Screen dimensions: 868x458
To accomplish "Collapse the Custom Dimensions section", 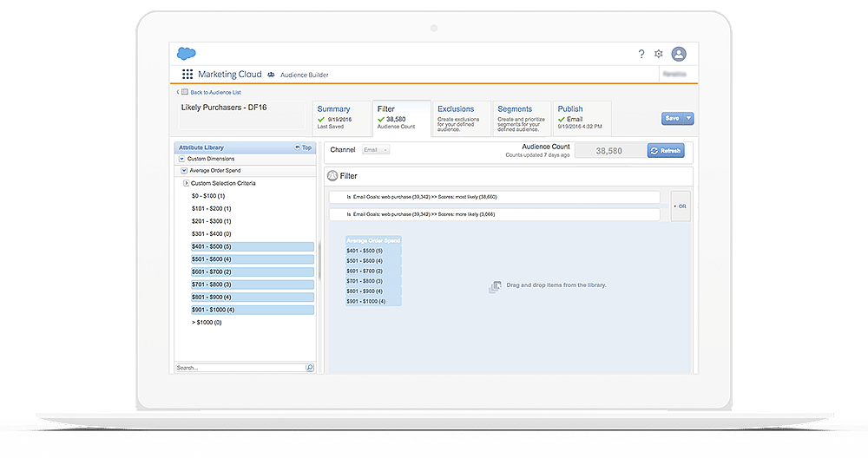I will [181, 159].
